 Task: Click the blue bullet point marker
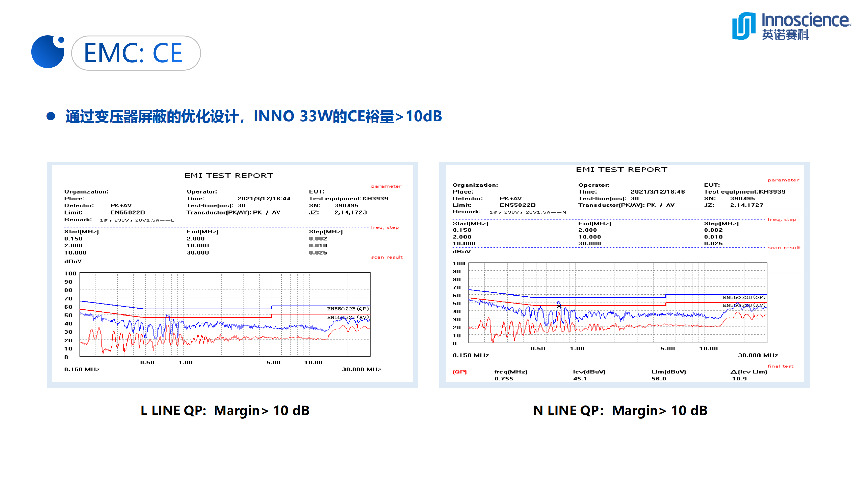click(x=51, y=116)
